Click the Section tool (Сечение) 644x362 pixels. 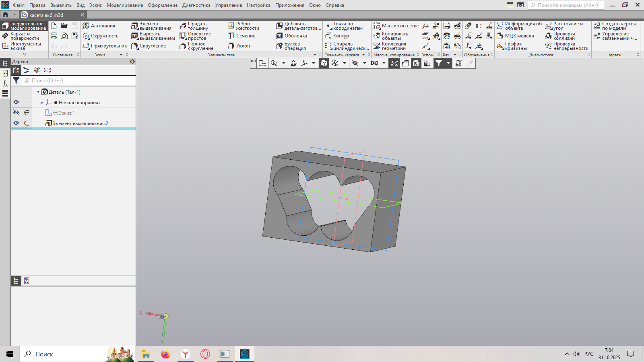tap(242, 36)
